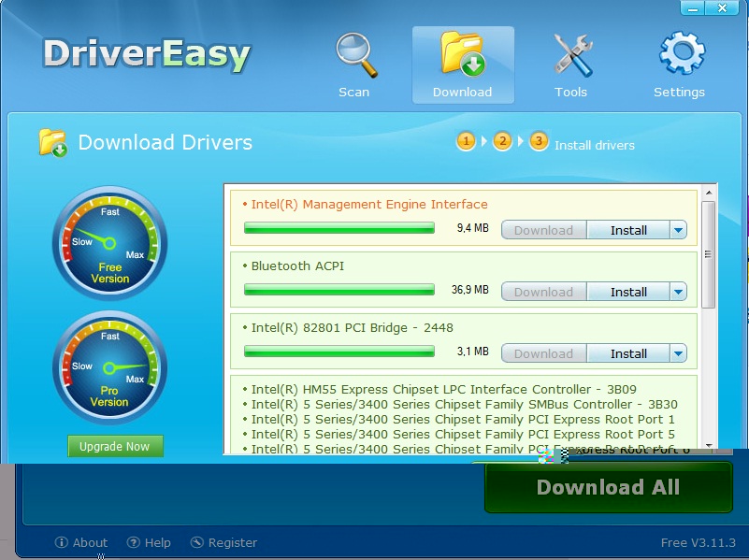Switch to the Settings tab label

click(679, 93)
